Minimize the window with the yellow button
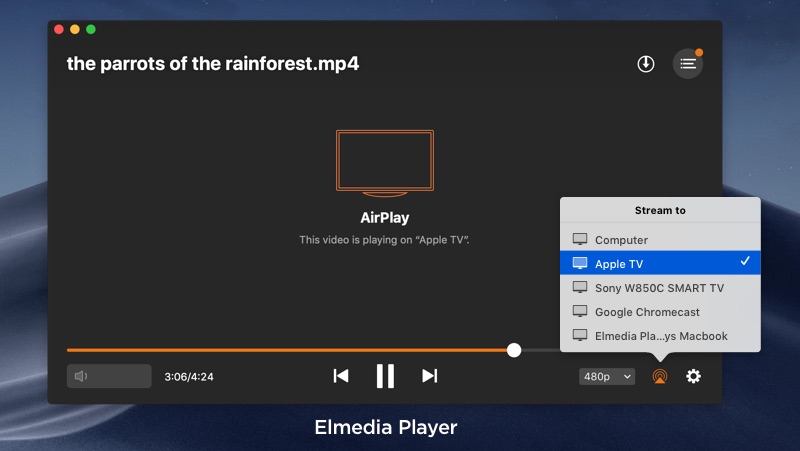This screenshot has width=800, height=451. click(x=74, y=29)
